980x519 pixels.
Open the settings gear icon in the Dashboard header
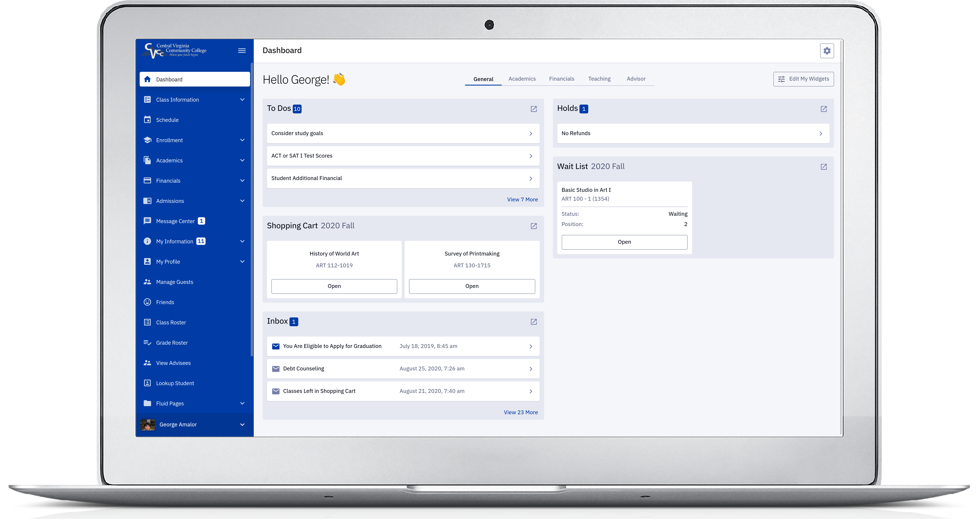tap(827, 51)
